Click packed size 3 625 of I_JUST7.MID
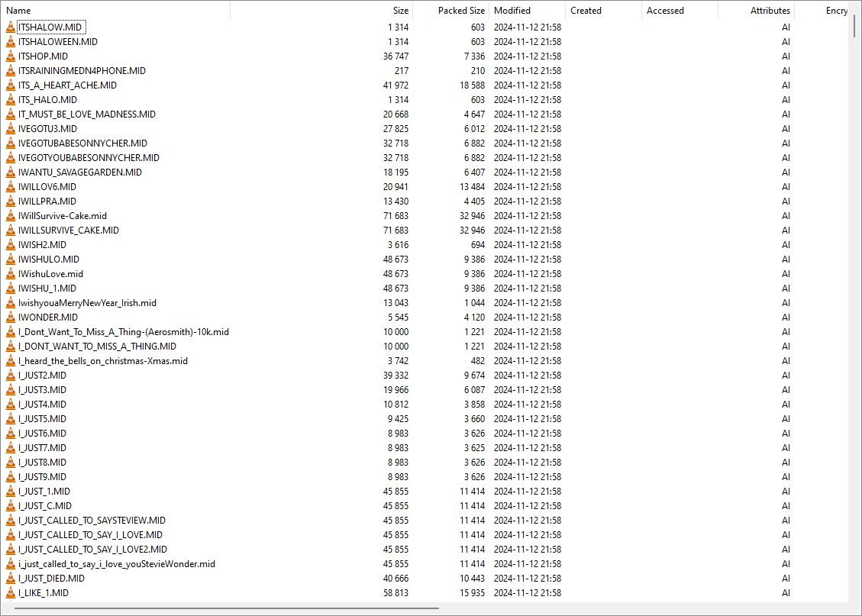The height and width of the screenshot is (616, 862). [x=474, y=448]
